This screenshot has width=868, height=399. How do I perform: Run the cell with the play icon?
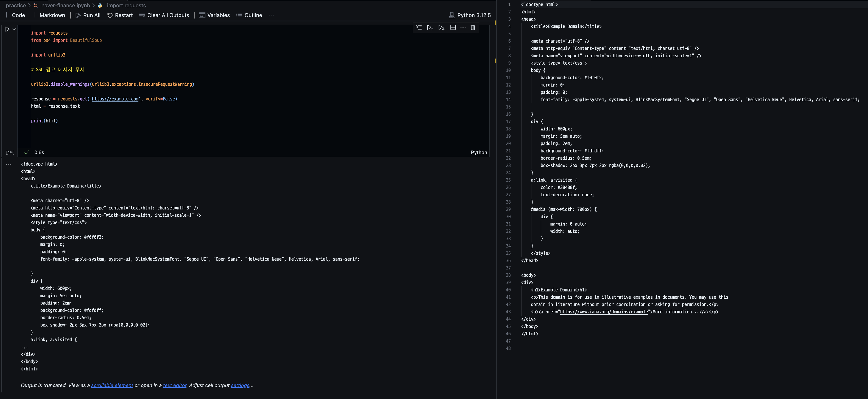coord(7,29)
